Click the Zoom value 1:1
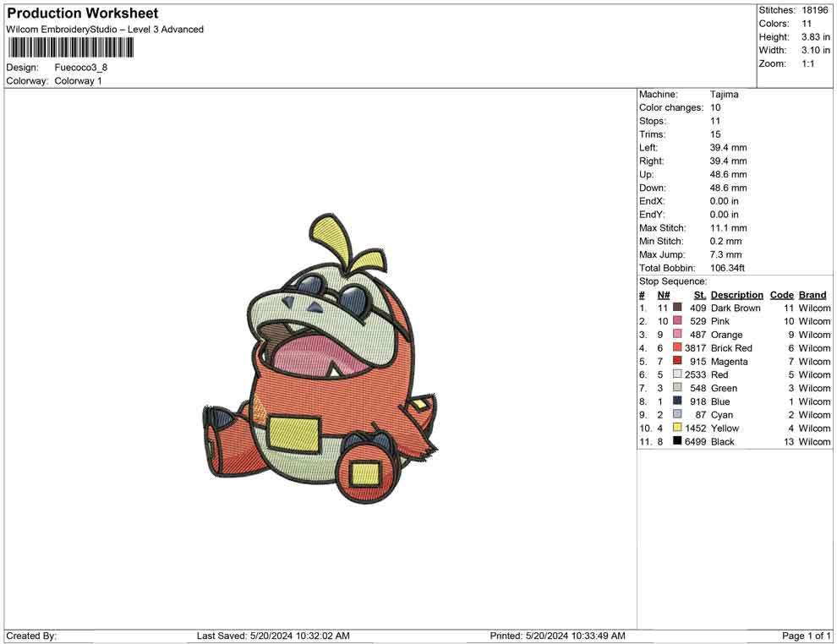 pos(808,63)
